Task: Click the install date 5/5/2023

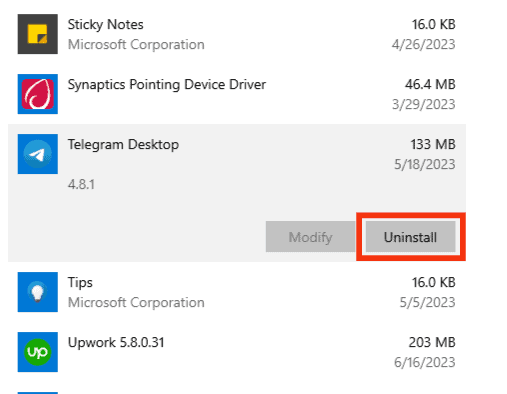Action: [x=428, y=302]
